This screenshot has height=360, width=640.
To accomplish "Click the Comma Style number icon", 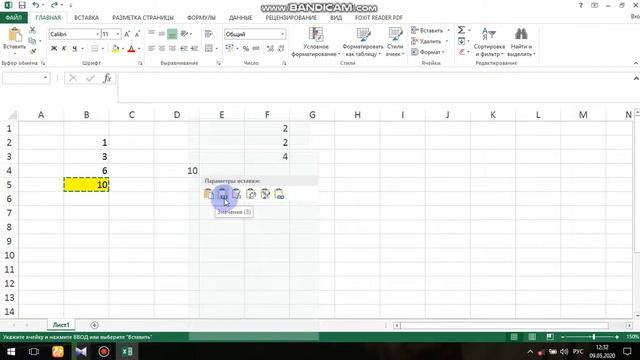I will click(256, 49).
